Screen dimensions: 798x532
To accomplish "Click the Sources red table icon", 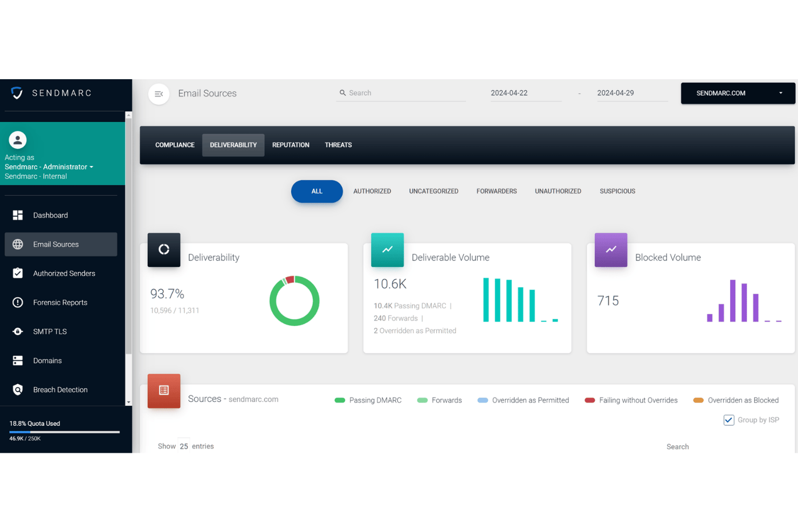I will [164, 391].
